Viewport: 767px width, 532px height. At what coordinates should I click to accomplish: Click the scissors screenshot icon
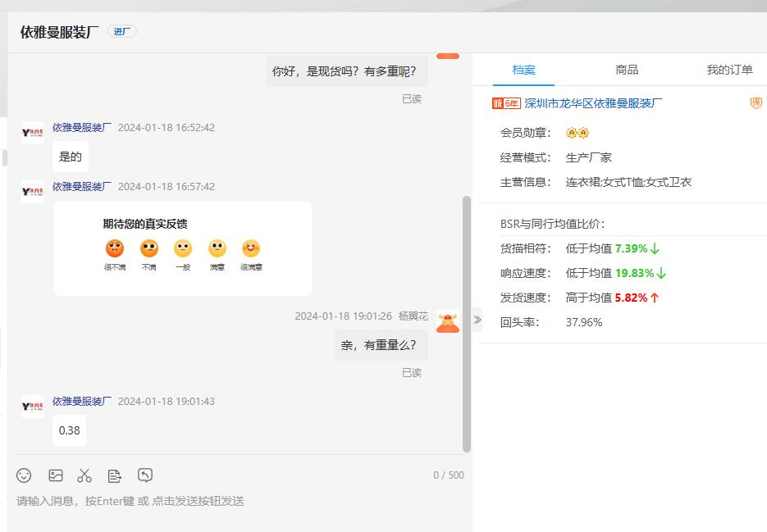[84, 475]
